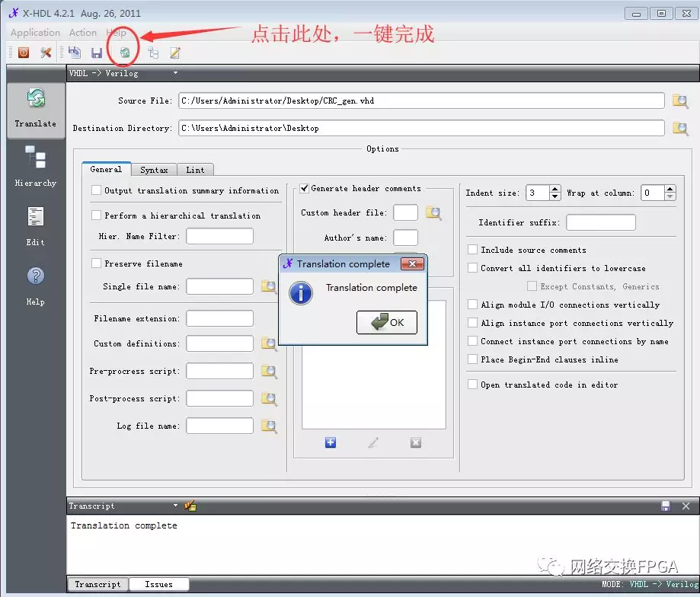Screen dimensions: 700x597
Task: Enable Include source comments
Action: pyautogui.click(x=472, y=250)
